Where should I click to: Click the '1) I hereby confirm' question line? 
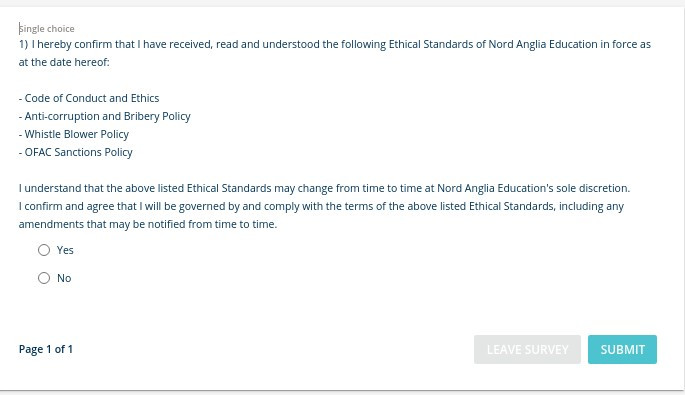335,45
